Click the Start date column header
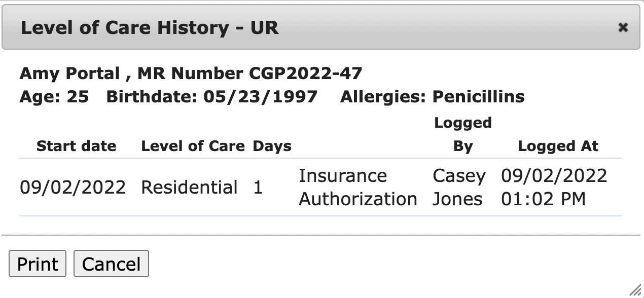 point(76,146)
